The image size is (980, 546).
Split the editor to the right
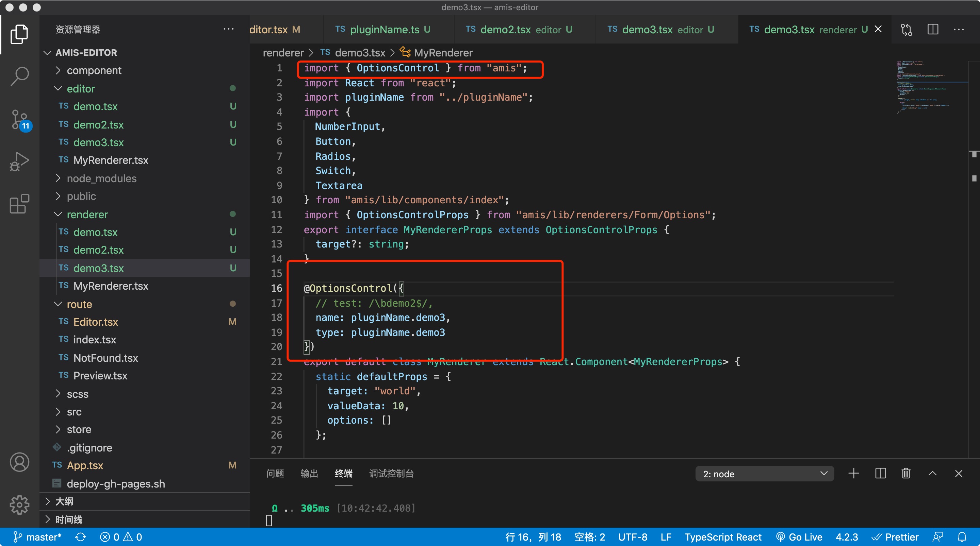pos(933,29)
